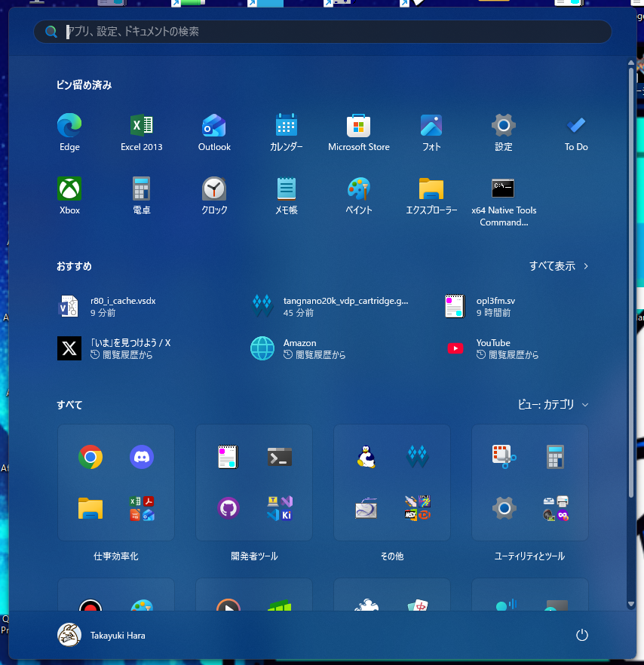The width and height of the screenshot is (644, 665).
Task: Open calculator in ユーティリティとツール category
Action: (555, 457)
